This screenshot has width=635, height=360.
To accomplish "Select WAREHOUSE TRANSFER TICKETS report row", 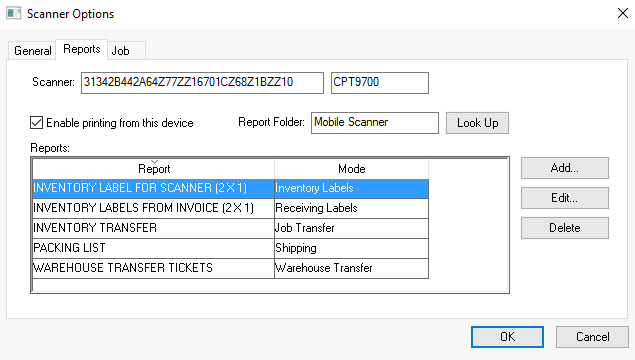I will [230, 268].
